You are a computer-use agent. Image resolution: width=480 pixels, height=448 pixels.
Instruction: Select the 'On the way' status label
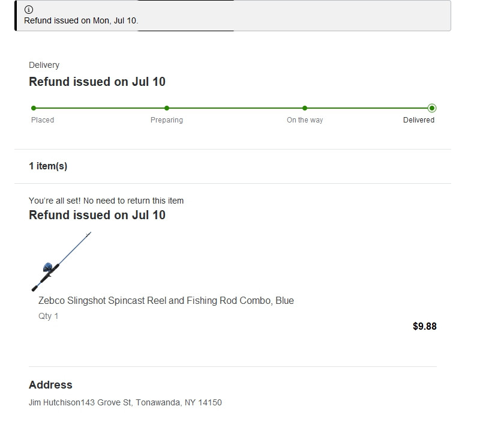pyautogui.click(x=305, y=120)
